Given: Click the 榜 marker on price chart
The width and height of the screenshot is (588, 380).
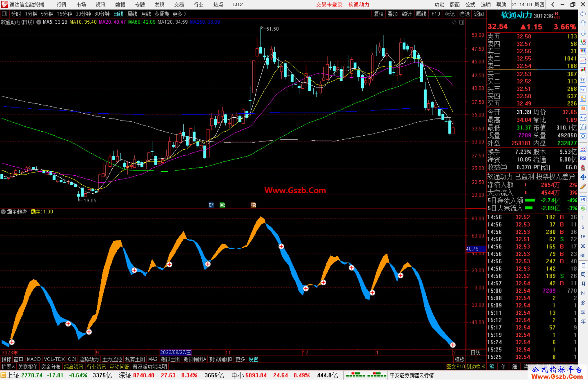Looking at the screenshot, I should tap(253, 205).
